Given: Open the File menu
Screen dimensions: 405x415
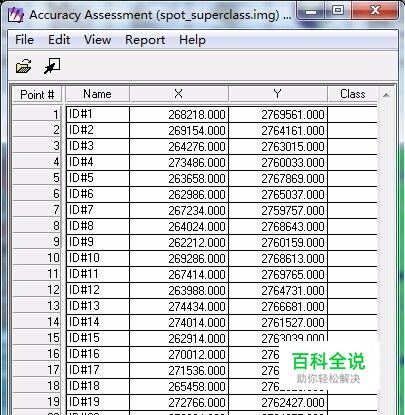Looking at the screenshot, I should [24, 40].
